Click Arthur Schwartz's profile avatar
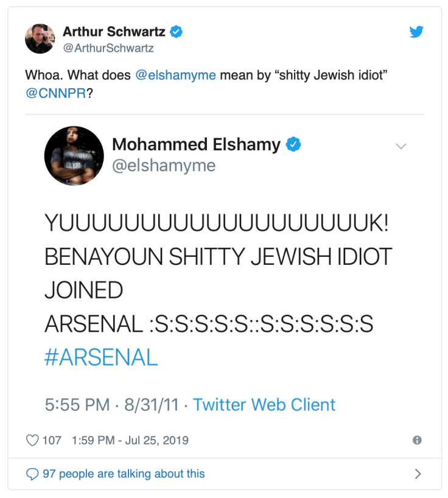The width and height of the screenshot is (448, 498). pos(40,38)
